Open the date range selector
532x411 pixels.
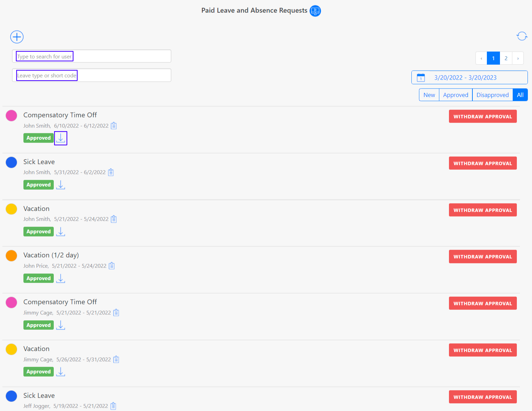tap(465, 77)
